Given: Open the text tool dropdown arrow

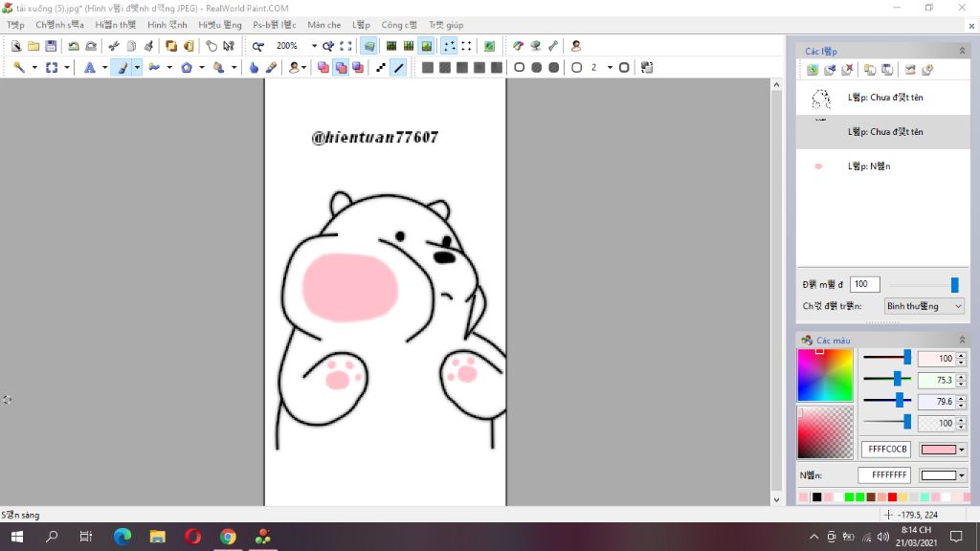Looking at the screenshot, I should tap(104, 68).
